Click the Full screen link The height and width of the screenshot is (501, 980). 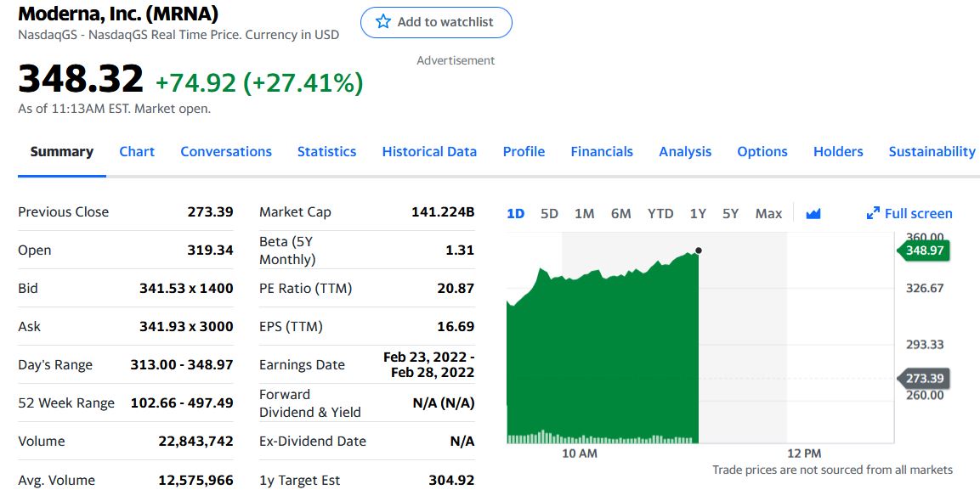point(909,214)
